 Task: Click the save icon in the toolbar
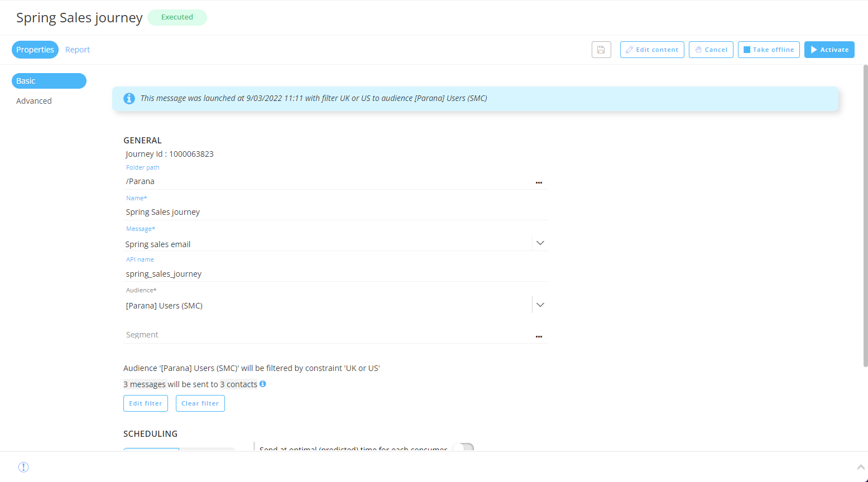coord(601,49)
